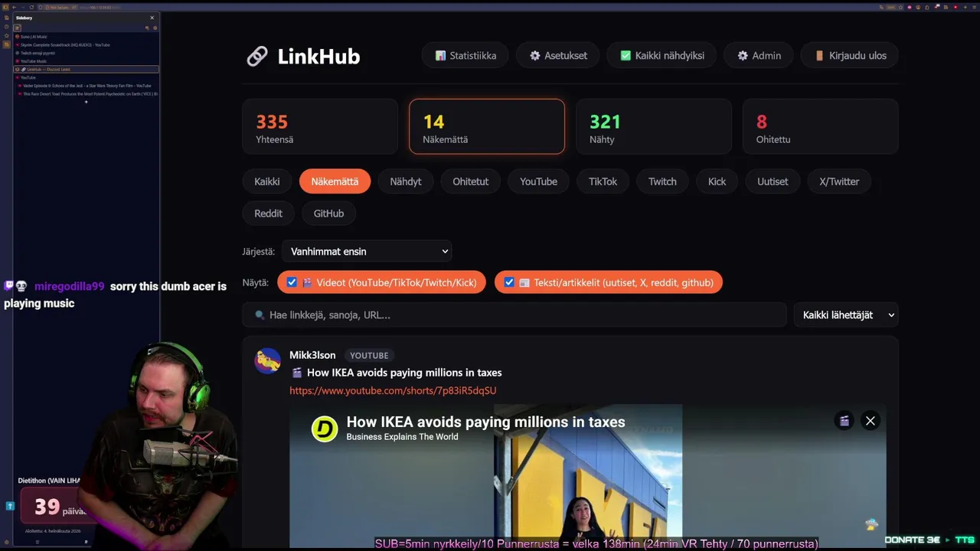Image resolution: width=980 pixels, height=551 pixels.
Task: Switch to the Ohitetut filter tab
Action: point(470,181)
